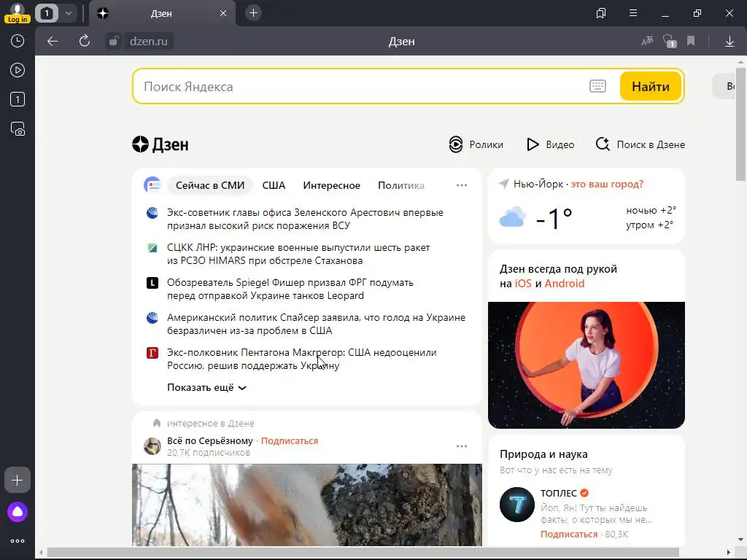Screen dimensions: 747x560
Task: Click the Дзен logo
Action: (160, 144)
